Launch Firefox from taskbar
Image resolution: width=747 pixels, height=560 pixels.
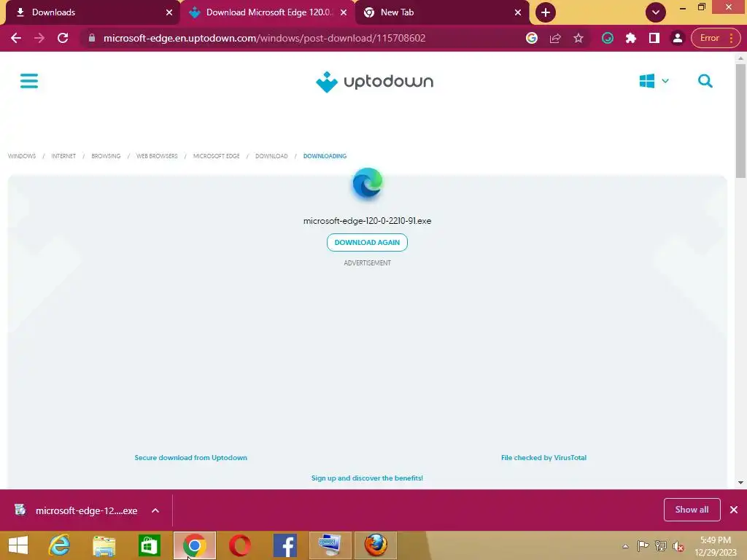click(376, 545)
